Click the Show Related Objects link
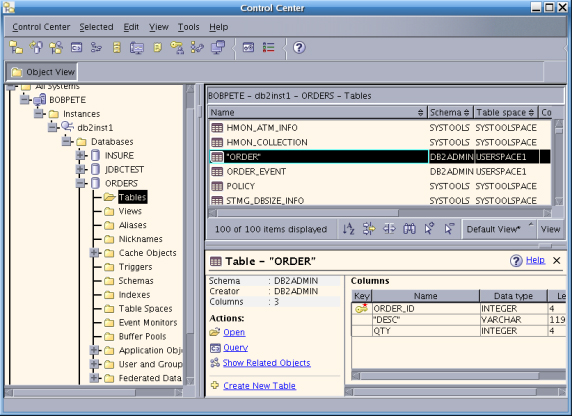Screen dimensions: 572x416 tap(267, 363)
